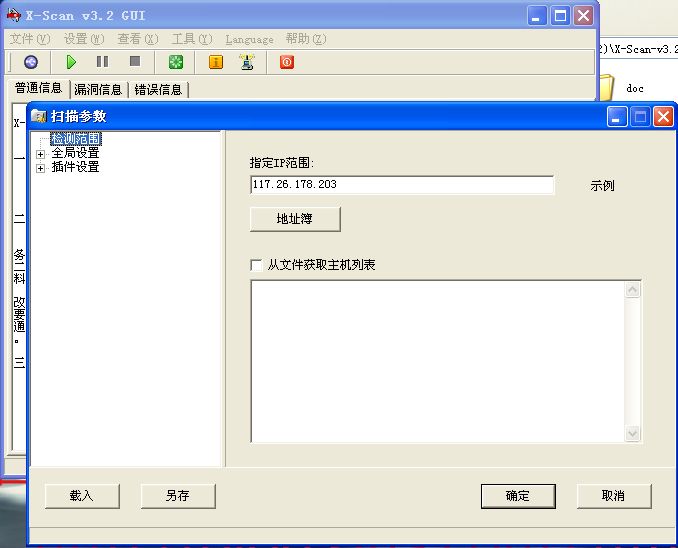Click the 指定IP范围 label
Viewport: 678px width, 548px height.
281,163
